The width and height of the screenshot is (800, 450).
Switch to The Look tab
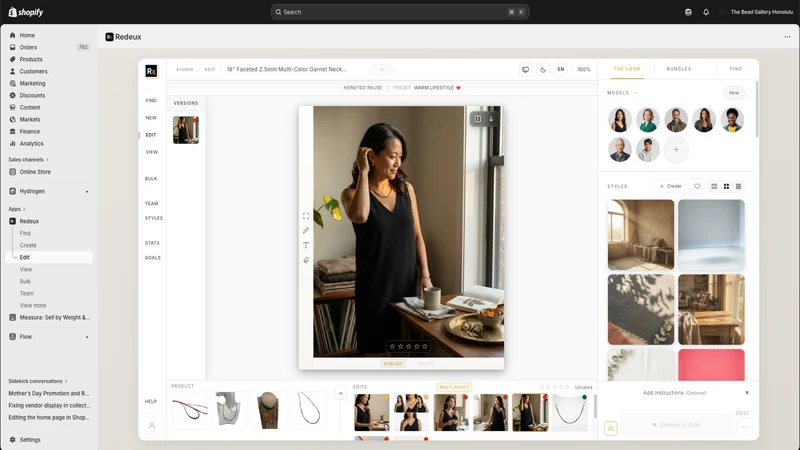(x=627, y=69)
